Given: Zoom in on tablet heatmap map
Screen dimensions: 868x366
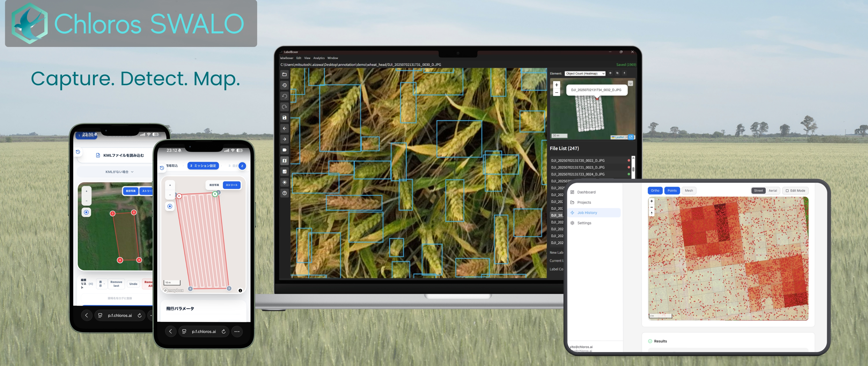Looking at the screenshot, I should pos(652,201).
